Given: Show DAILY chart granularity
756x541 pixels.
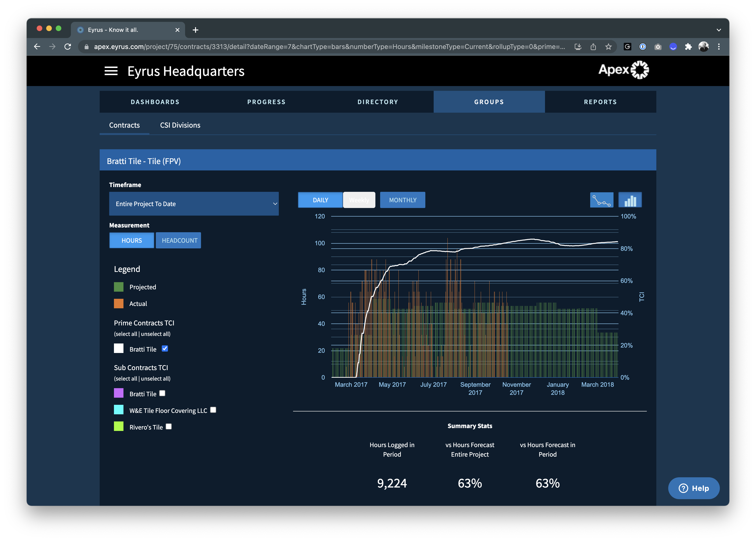Looking at the screenshot, I should tap(320, 200).
